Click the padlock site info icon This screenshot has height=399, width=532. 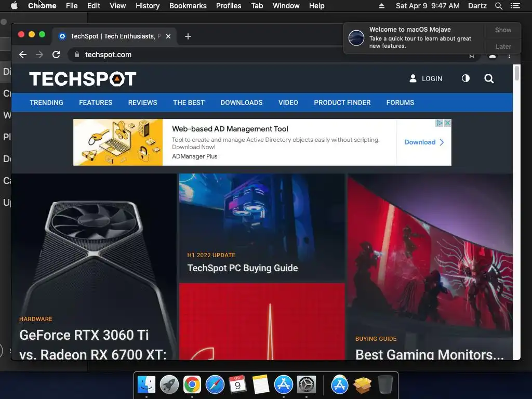77,55
